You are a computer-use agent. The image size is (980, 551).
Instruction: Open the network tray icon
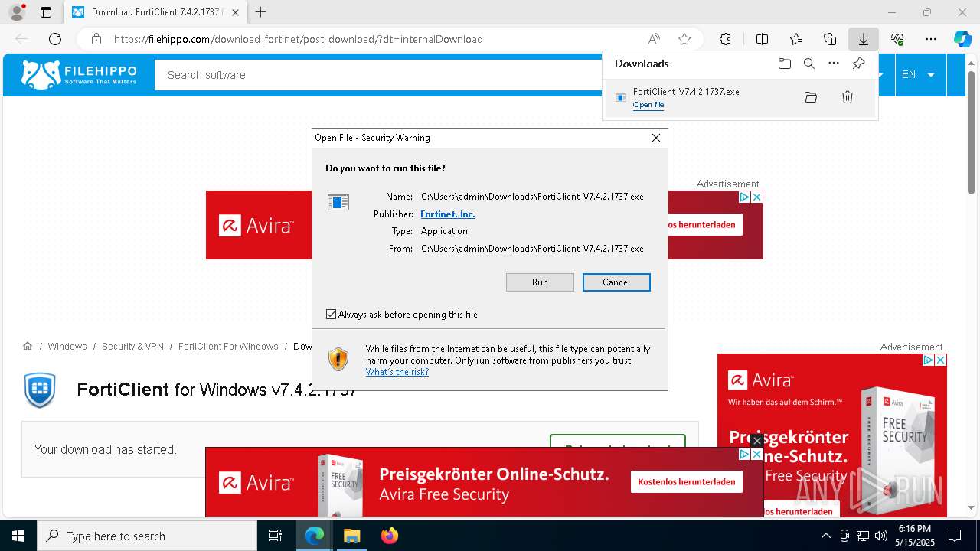863,536
